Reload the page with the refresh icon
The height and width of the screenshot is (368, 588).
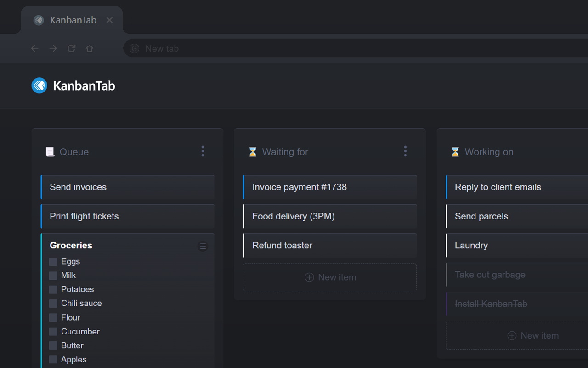pos(71,48)
